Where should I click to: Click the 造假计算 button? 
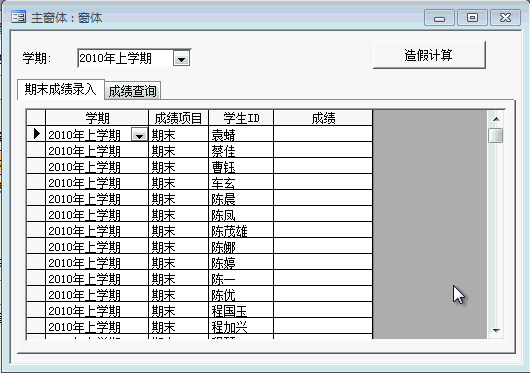click(429, 55)
